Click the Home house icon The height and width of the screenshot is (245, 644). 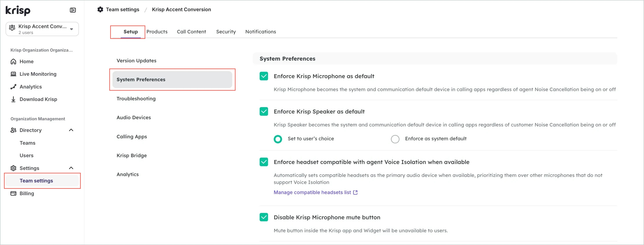click(x=14, y=61)
